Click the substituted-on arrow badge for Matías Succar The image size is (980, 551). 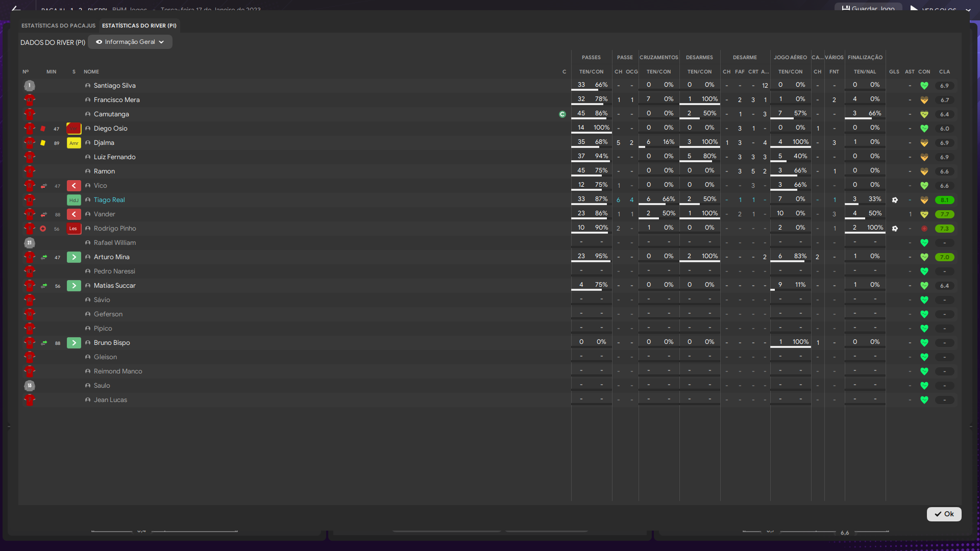pyautogui.click(x=74, y=286)
